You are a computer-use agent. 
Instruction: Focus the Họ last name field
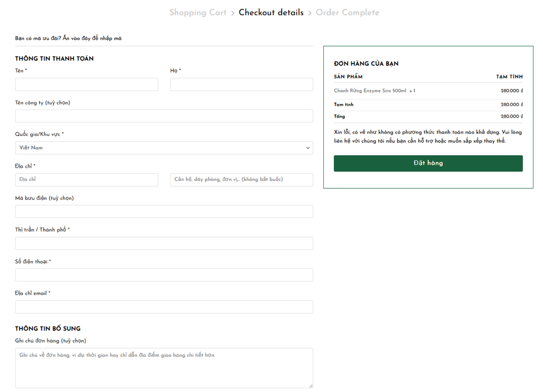[241, 84]
